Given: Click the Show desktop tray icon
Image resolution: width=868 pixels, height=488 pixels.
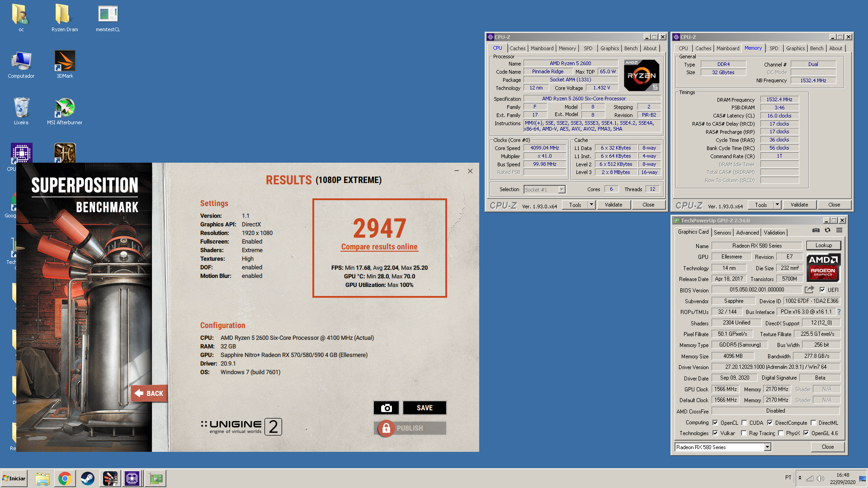Looking at the screenshot, I should [863, 478].
